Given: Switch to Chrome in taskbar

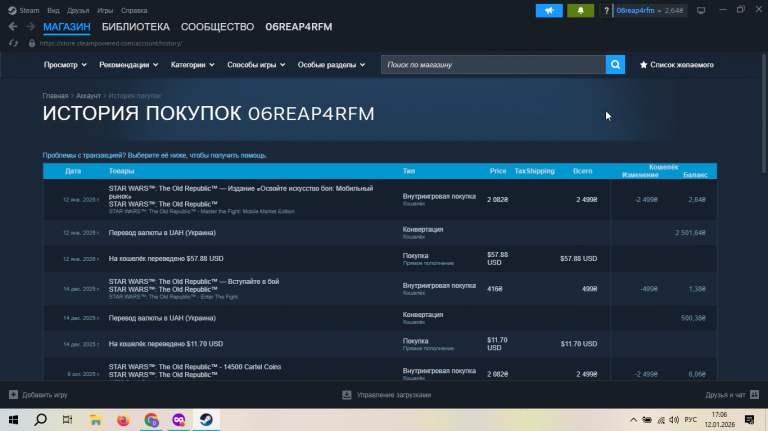Looking at the screenshot, I should tap(151, 420).
